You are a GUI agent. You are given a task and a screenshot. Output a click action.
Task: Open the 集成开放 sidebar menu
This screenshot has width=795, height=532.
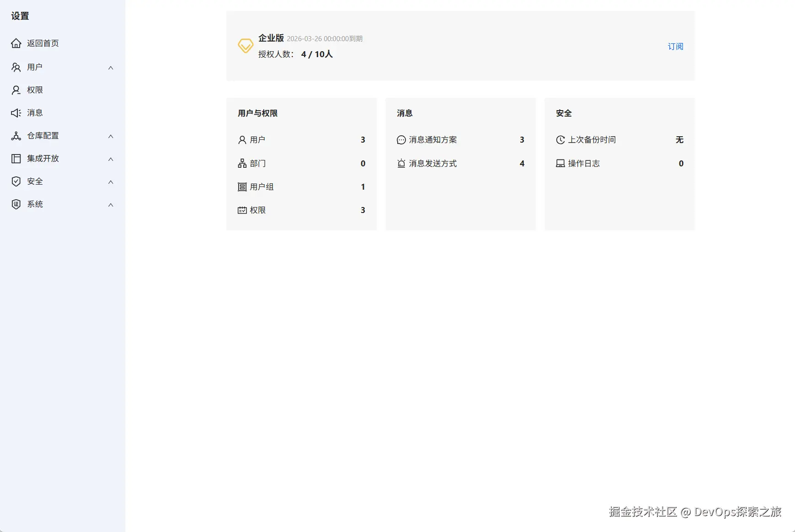[62, 159]
